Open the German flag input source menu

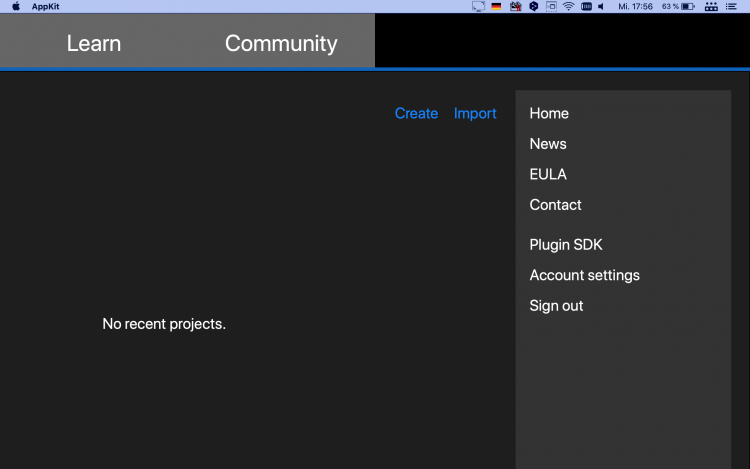[496, 6]
